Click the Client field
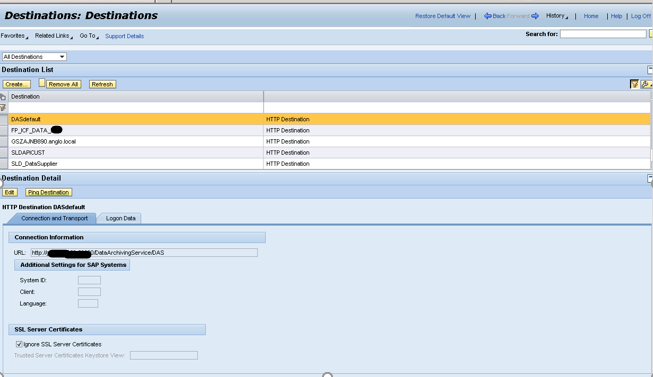Screen dimensions: 653x377 pos(89,292)
